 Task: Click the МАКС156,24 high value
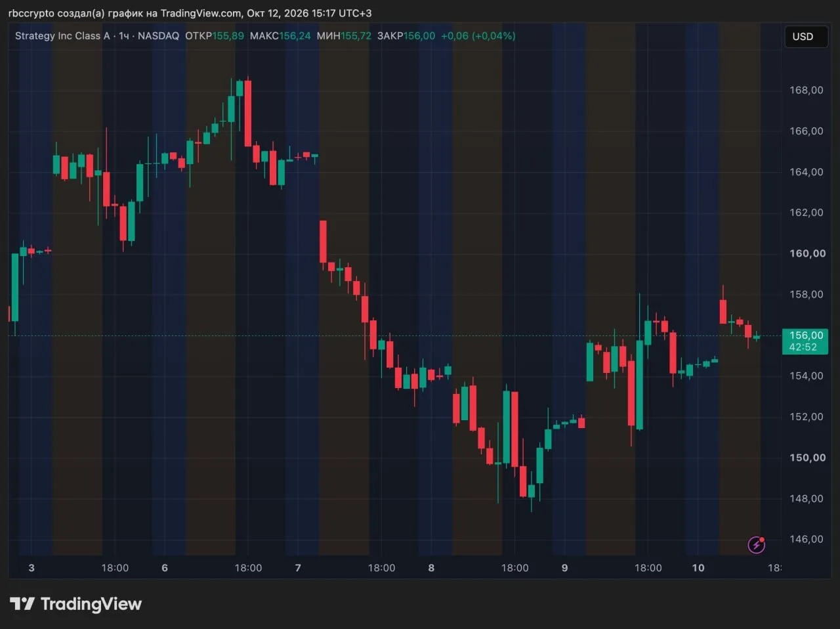[x=280, y=36]
